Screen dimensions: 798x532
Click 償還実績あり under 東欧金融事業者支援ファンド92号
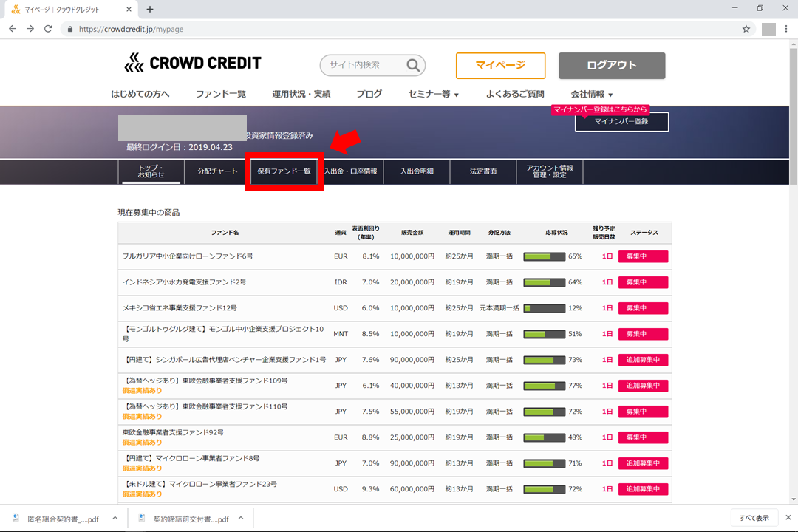tap(142, 443)
